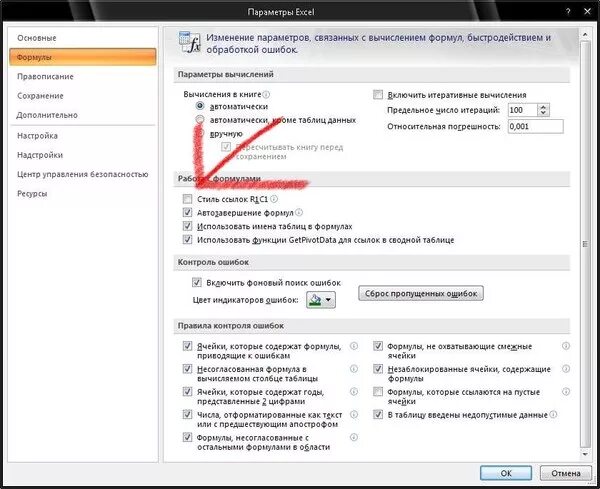Click scrollbar up arrow
Screen dimensions: 600x489
pyautogui.click(x=585, y=34)
